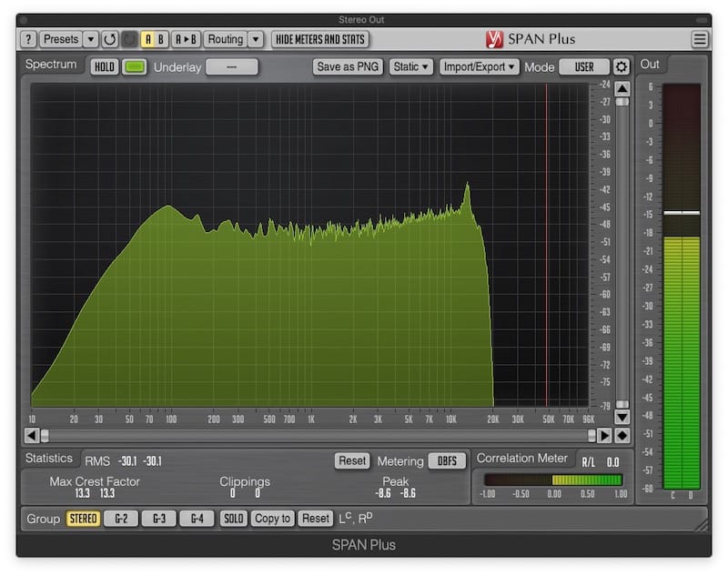Screen dimensions: 728x576
Task: Toggle the DBFS metering button
Action: tap(447, 461)
